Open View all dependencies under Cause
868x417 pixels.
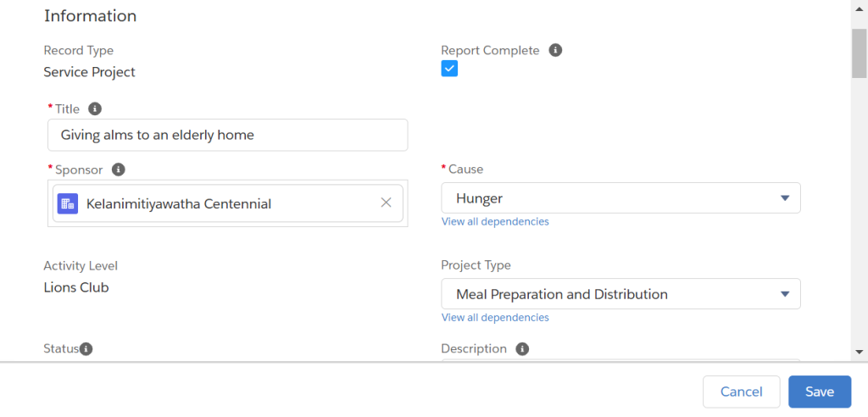(x=495, y=221)
